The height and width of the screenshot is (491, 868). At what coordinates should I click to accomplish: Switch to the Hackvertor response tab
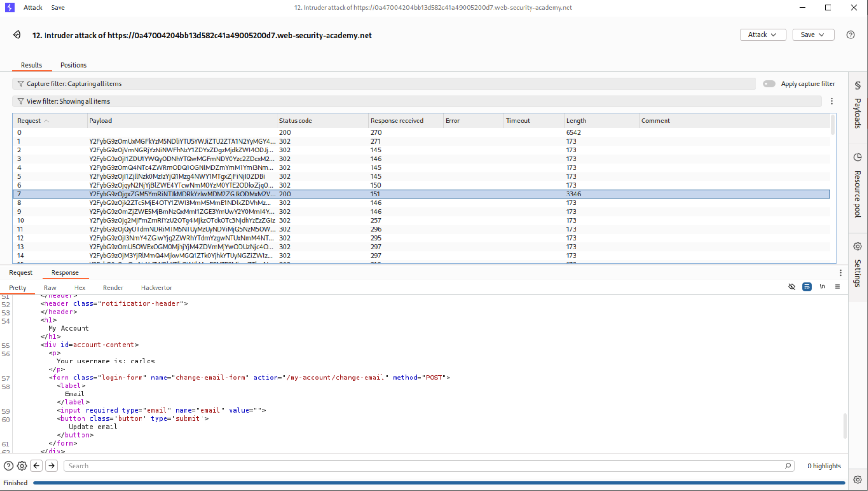coord(156,288)
